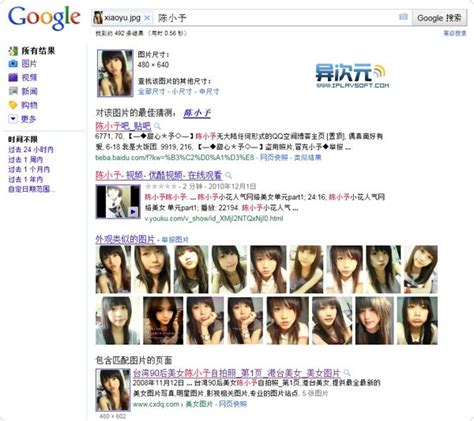Open 全部尺寸 all sizes link
The height and width of the screenshot is (421, 474).
(151, 91)
